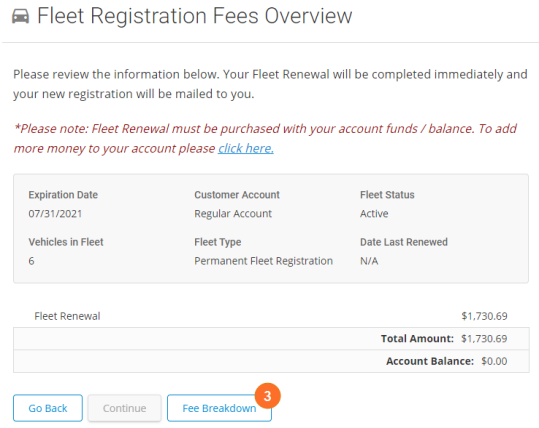Image resolution: width=539 pixels, height=428 pixels.
Task: Click the orange step 3 badge
Action: click(x=267, y=396)
